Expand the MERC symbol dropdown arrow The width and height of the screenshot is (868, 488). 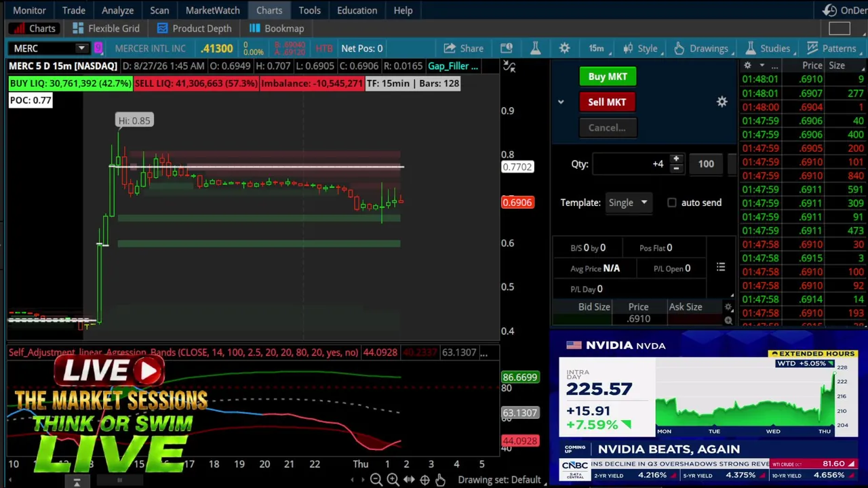click(81, 48)
